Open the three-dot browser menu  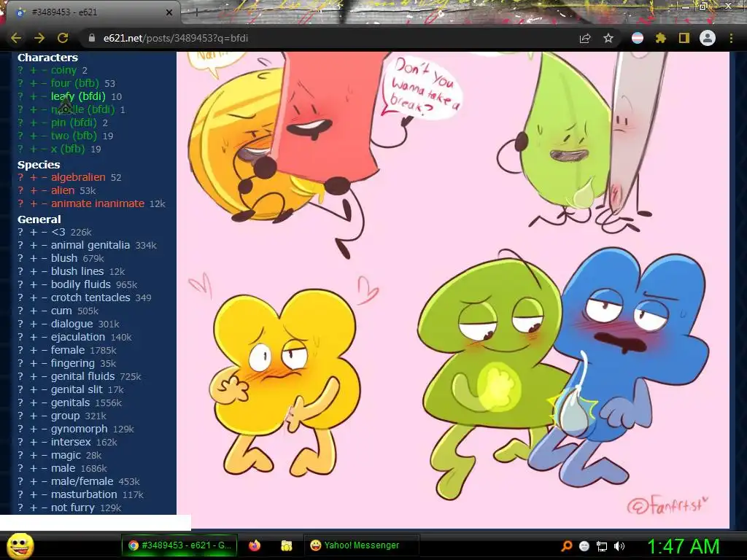(x=731, y=39)
